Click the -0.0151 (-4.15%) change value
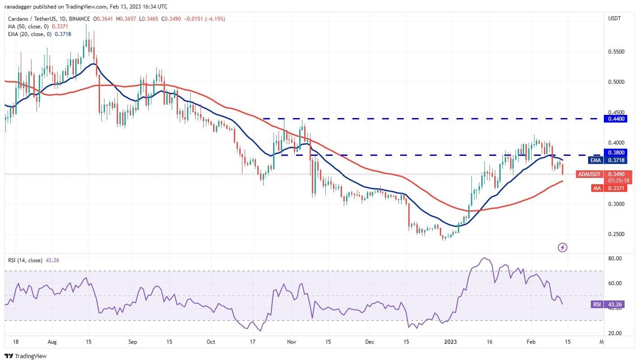This screenshot has width=639, height=364. [x=204, y=19]
